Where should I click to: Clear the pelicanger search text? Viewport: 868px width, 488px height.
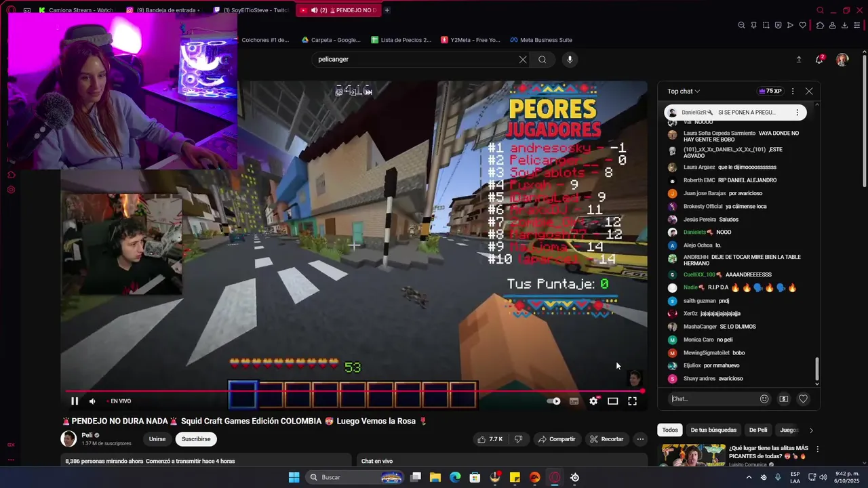click(x=523, y=60)
